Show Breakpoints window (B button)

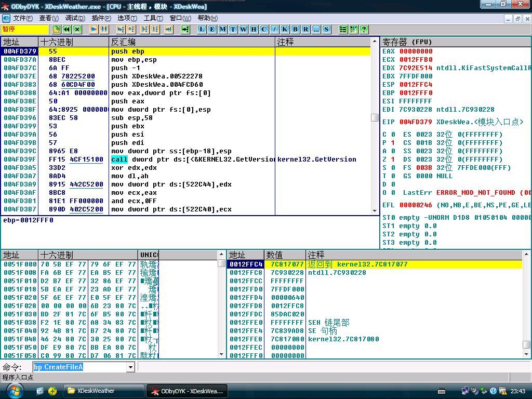click(x=295, y=30)
